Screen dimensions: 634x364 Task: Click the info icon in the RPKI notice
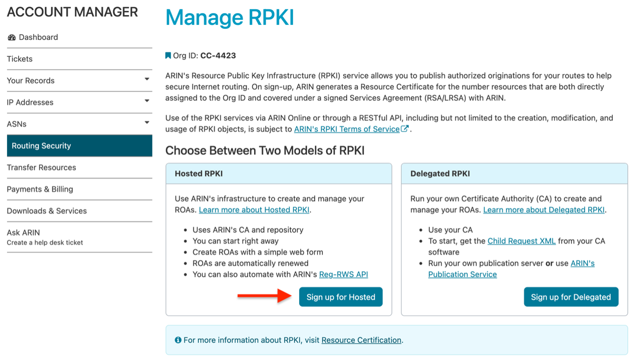coord(178,340)
